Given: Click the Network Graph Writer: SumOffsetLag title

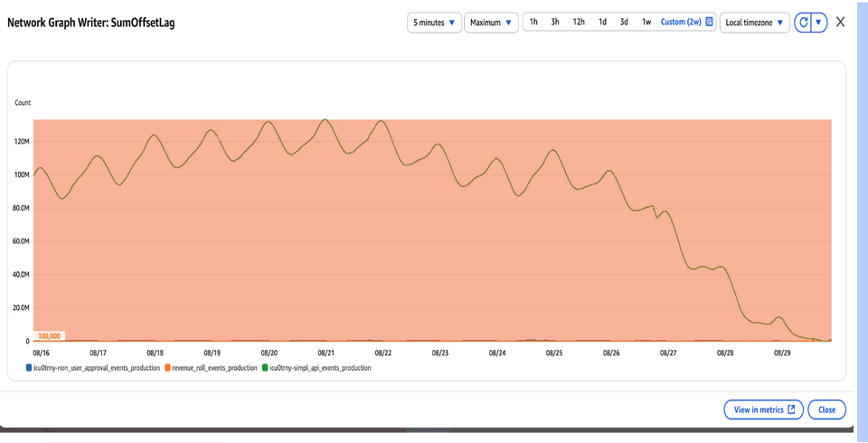Looking at the screenshot, I should [x=91, y=23].
